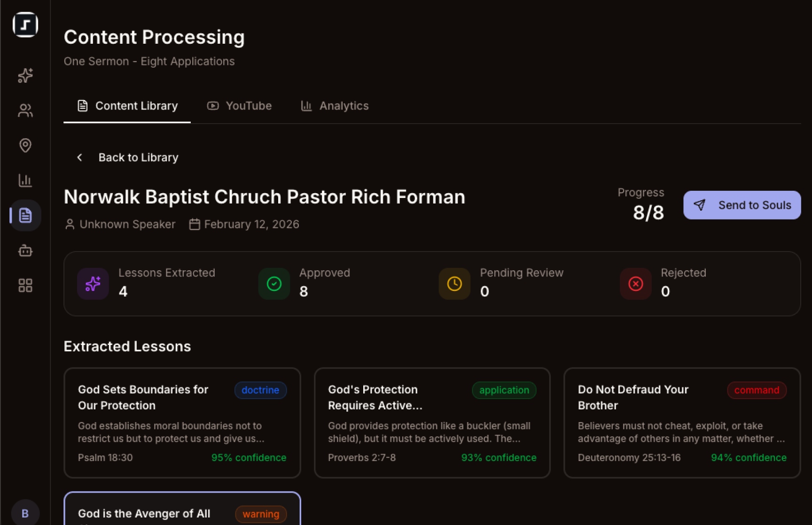Click the doctrine badge on God Sets Boundaries
The image size is (812, 525).
coord(260,390)
